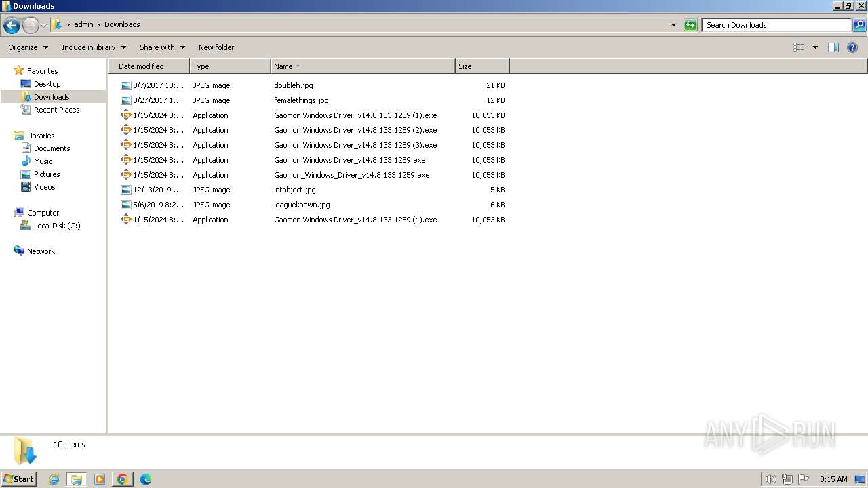Sort by the Name column header
Screen dimensions: 868x488
click(363, 66)
